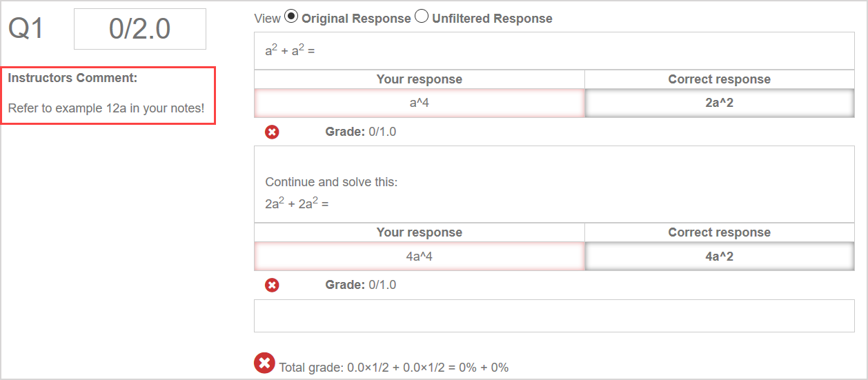Screen dimensions: 868x380
Task: Click the red X icon beside first grade
Action: point(273,132)
